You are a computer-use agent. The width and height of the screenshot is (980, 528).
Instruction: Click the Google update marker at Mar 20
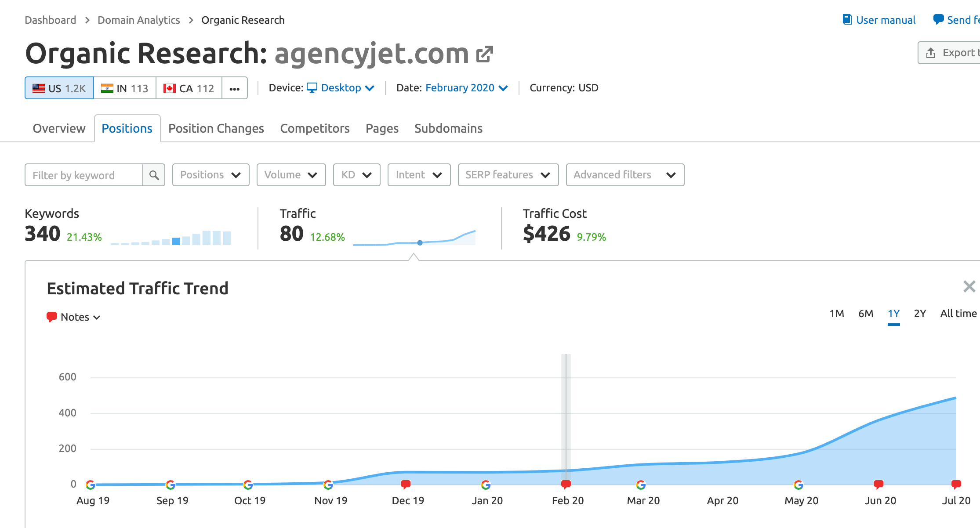(641, 485)
